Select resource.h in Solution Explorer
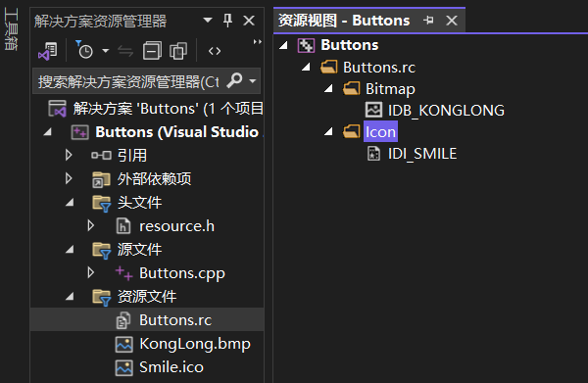 click(x=176, y=226)
